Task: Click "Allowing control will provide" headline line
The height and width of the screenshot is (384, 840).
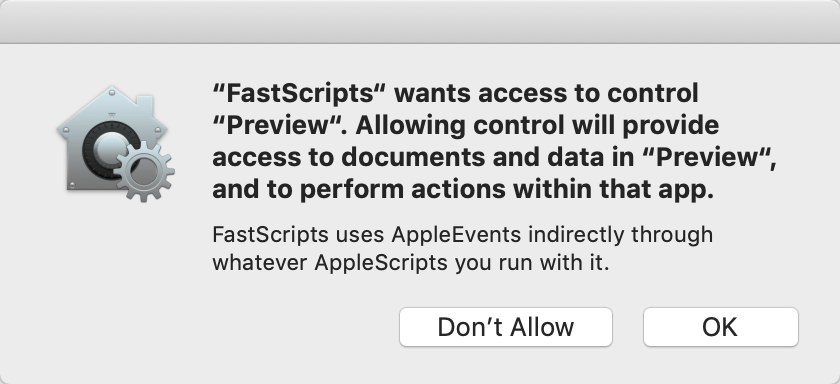Action: [537, 125]
